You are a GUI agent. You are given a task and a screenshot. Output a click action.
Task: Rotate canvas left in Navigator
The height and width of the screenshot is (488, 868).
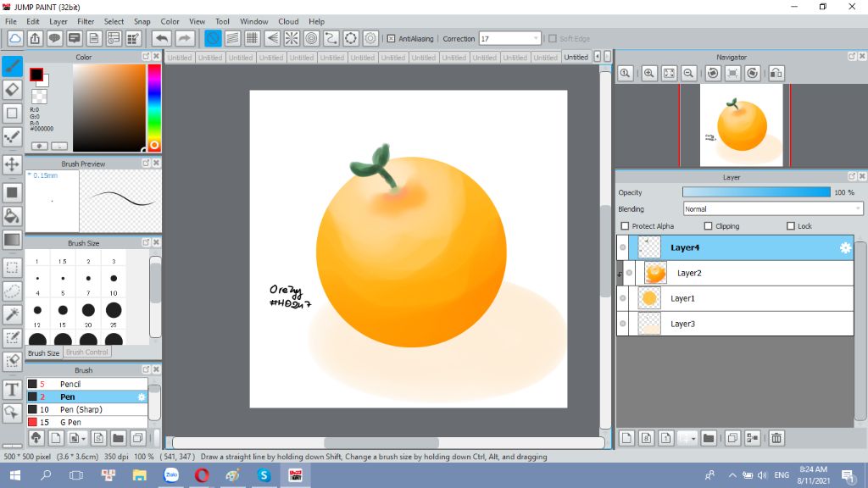713,73
